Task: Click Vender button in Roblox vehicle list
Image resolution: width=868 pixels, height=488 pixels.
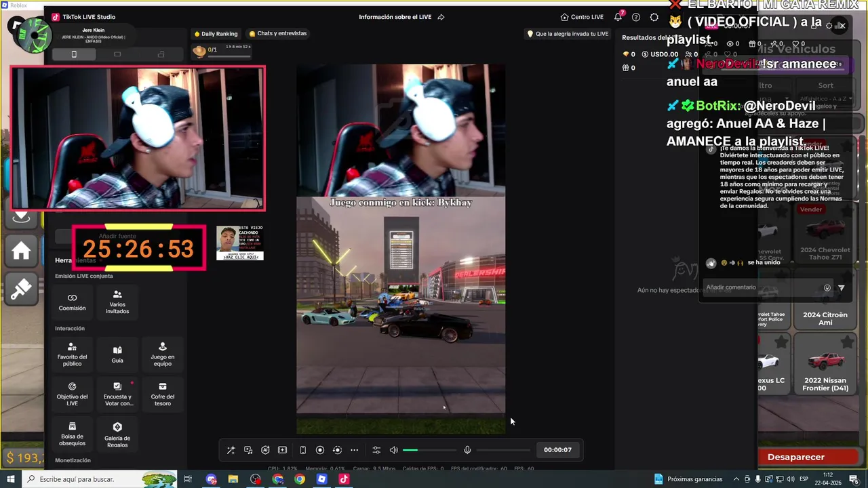Action: (x=811, y=209)
